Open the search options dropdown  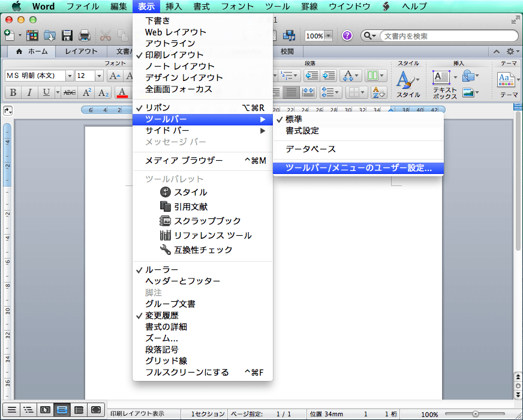click(370, 35)
